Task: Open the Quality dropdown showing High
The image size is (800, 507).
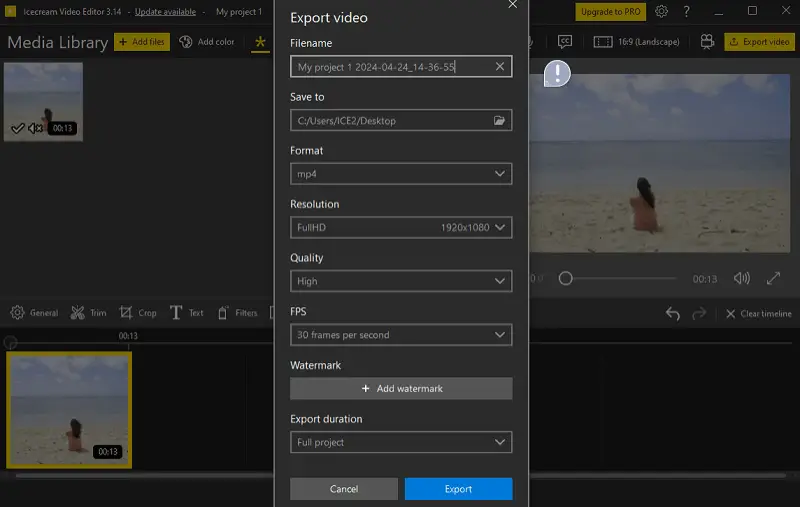Action: pyautogui.click(x=401, y=281)
